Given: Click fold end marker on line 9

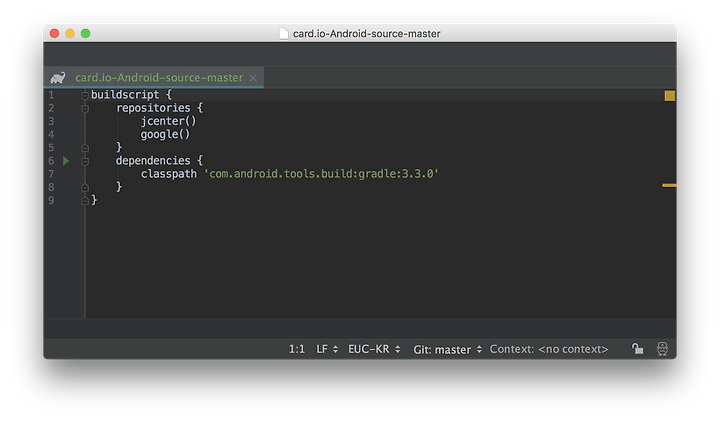Looking at the screenshot, I should click(x=85, y=201).
